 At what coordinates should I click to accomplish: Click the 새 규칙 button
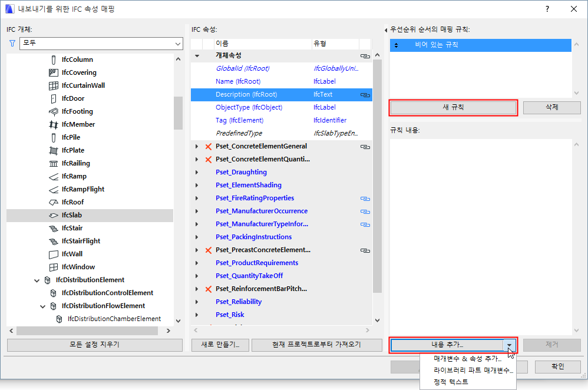(454, 108)
